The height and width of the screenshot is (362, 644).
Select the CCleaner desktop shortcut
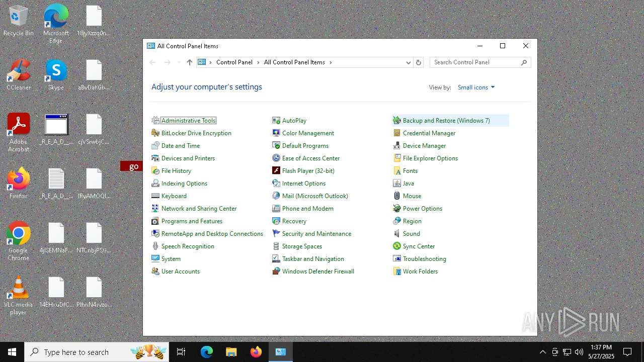pyautogui.click(x=19, y=75)
